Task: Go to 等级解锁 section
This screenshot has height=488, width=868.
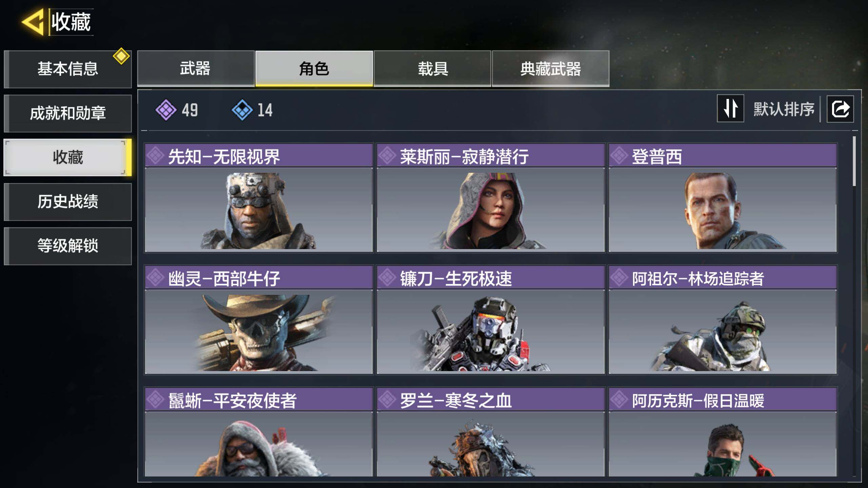Action: [68, 246]
